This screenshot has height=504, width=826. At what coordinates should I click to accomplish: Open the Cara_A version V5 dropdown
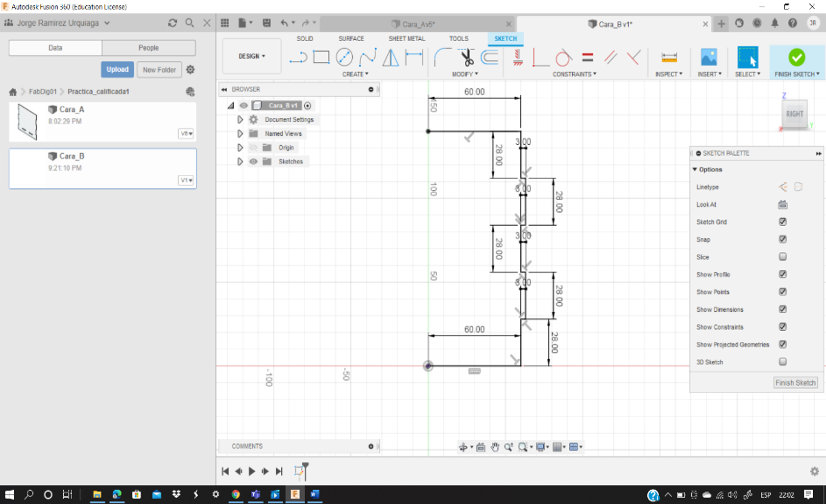[186, 133]
